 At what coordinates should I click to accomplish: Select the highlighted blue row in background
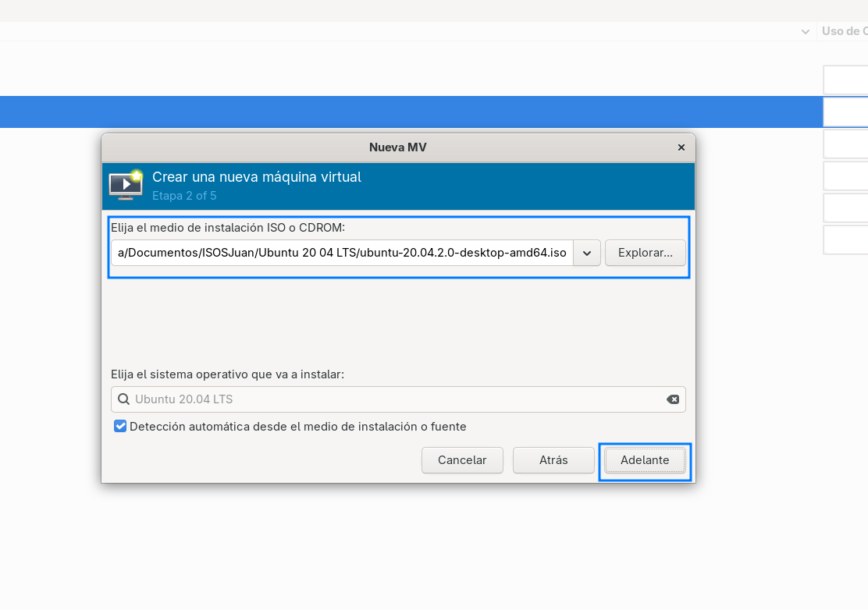pyautogui.click(x=411, y=112)
